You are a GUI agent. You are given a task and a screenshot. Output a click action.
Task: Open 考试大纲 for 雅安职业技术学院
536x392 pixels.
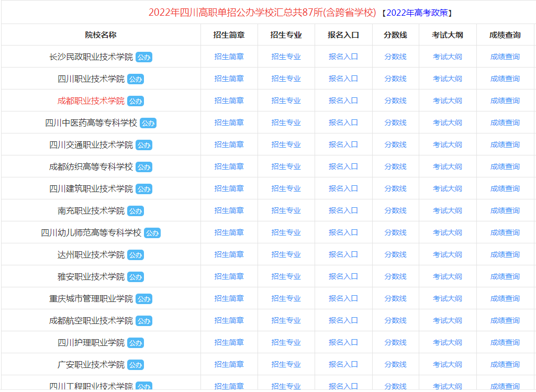(448, 276)
